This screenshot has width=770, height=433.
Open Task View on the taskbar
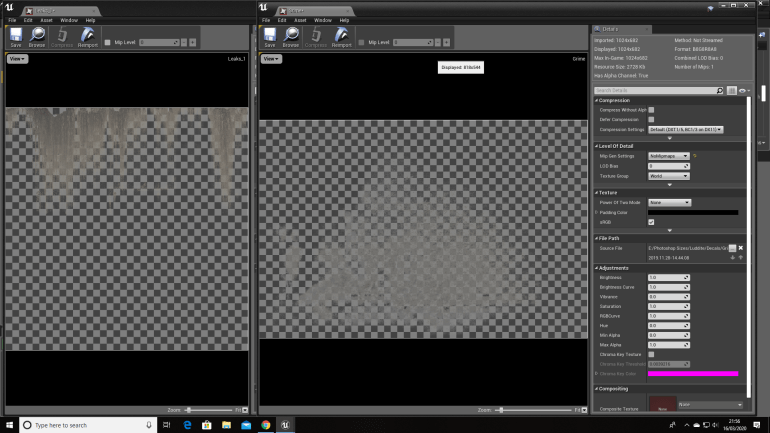coord(166,425)
